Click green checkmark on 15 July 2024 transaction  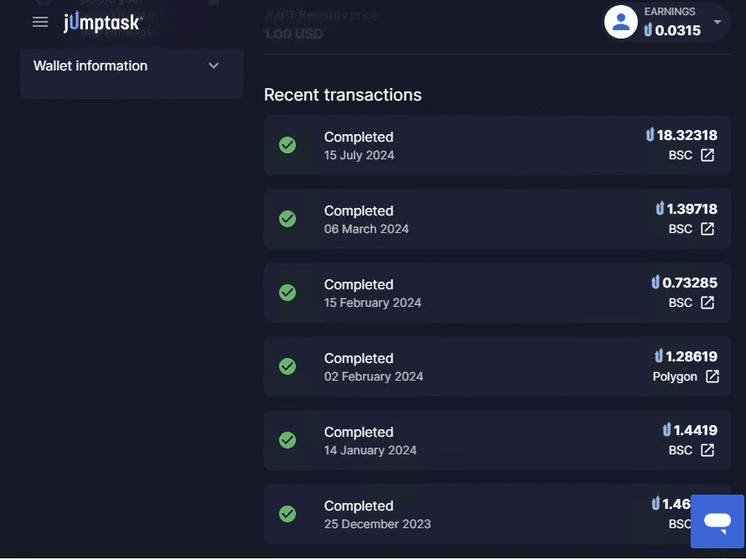(x=288, y=145)
